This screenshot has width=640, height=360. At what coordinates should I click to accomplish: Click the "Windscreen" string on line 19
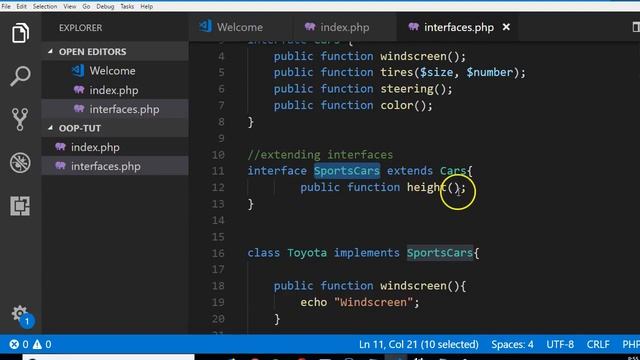tap(373, 302)
